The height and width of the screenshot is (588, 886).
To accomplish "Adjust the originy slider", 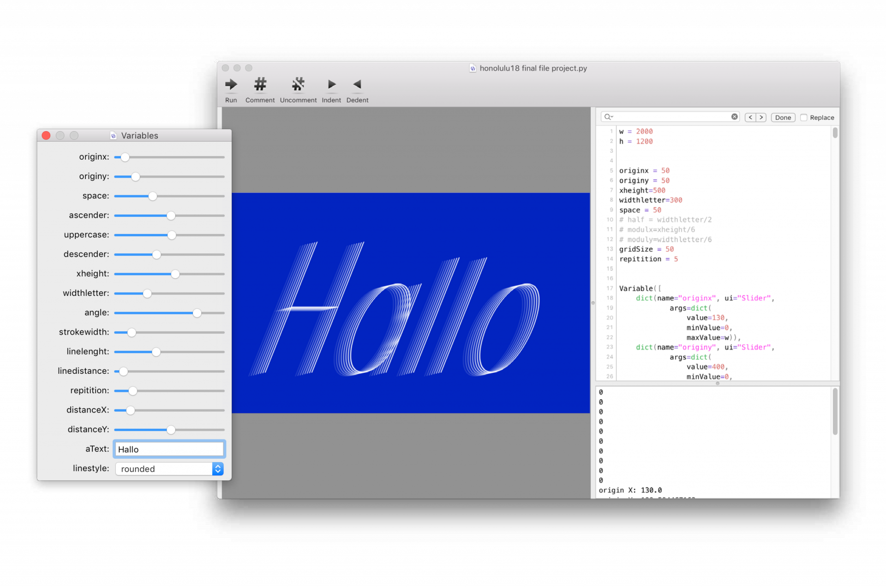I will (x=169, y=176).
